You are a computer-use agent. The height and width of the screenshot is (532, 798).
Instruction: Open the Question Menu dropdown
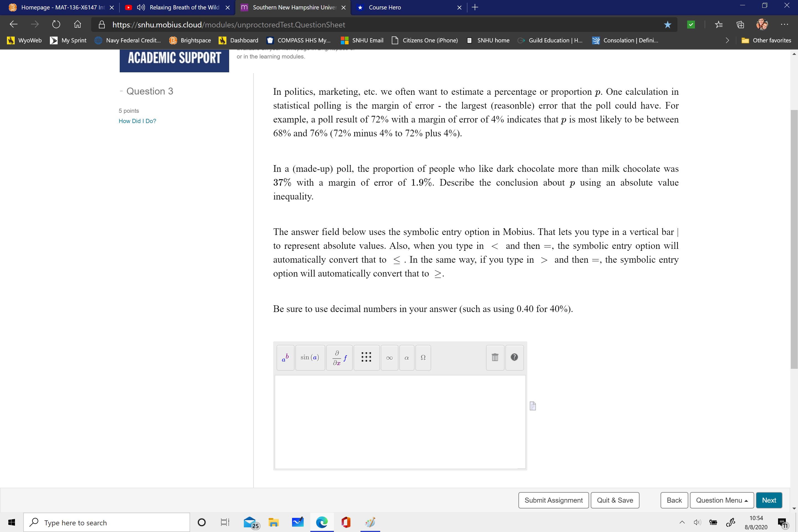pyautogui.click(x=722, y=500)
